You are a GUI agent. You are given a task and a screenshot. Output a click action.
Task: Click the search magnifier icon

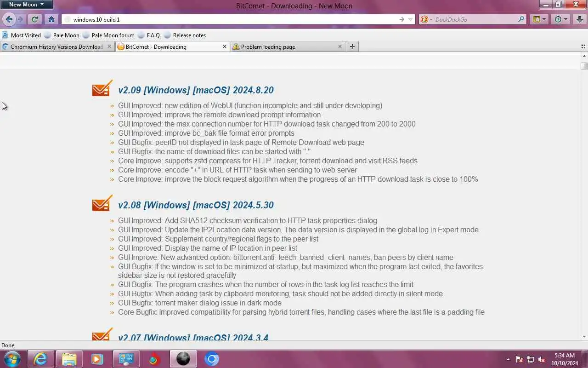coord(521,19)
